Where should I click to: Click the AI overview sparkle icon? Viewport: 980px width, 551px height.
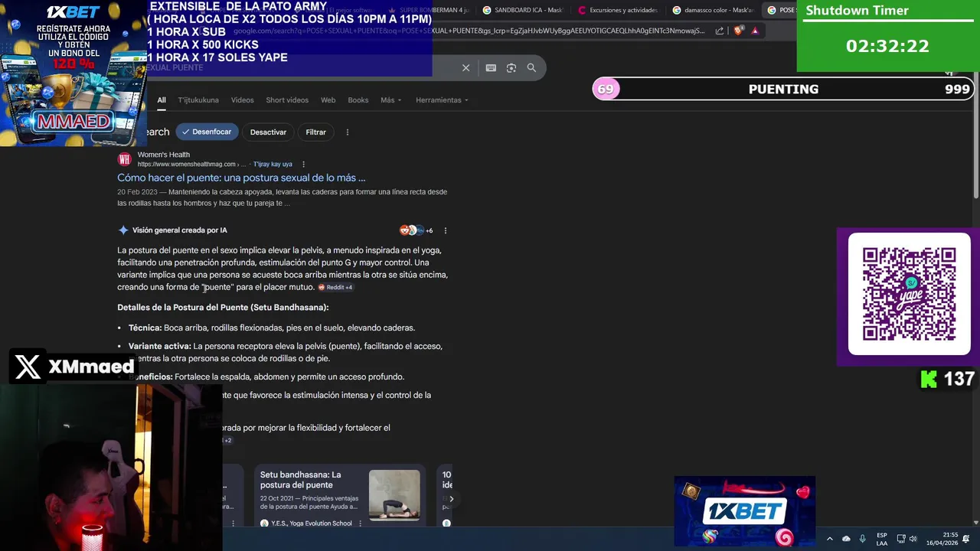click(x=122, y=230)
